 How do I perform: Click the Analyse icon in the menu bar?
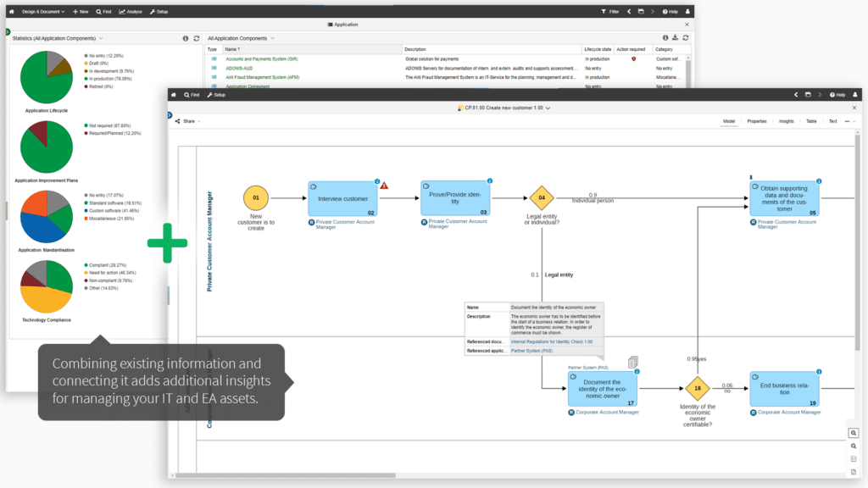coord(129,11)
